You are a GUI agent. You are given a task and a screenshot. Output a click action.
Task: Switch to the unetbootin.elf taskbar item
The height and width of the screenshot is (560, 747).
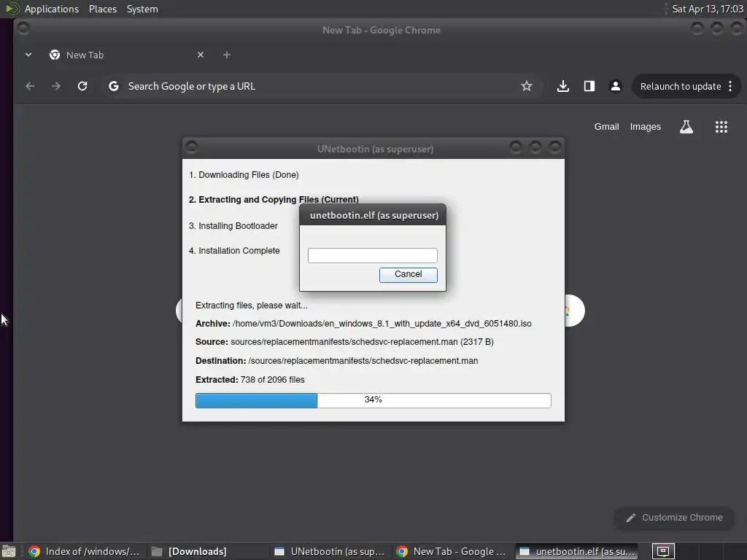pos(576,551)
